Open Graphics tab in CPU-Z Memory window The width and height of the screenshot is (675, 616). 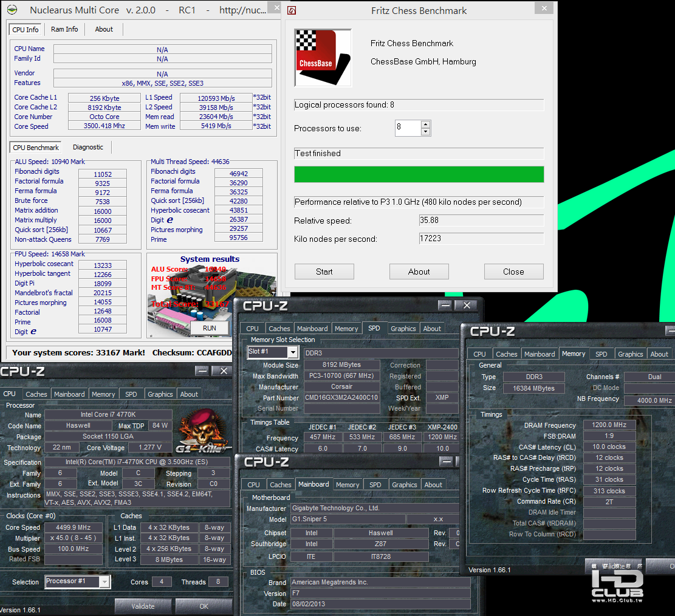tap(630, 354)
